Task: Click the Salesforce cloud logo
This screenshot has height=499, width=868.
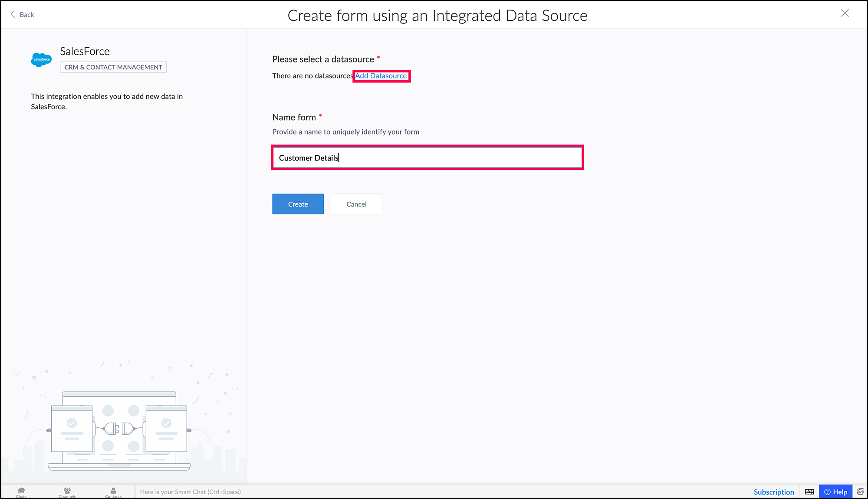Action: (x=41, y=59)
